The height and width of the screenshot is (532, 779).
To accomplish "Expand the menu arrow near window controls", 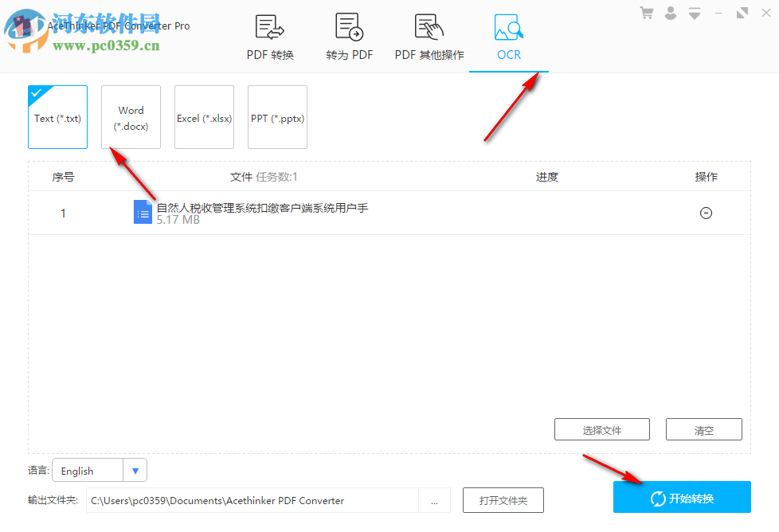I will [x=694, y=12].
